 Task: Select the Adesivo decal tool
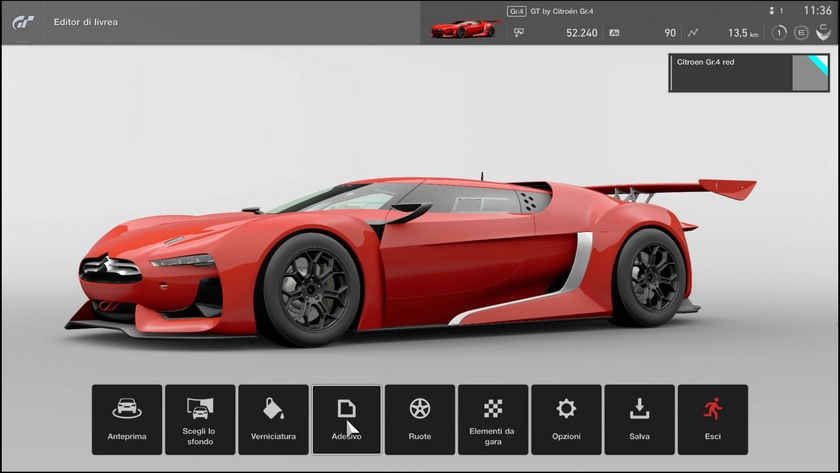pyautogui.click(x=347, y=419)
